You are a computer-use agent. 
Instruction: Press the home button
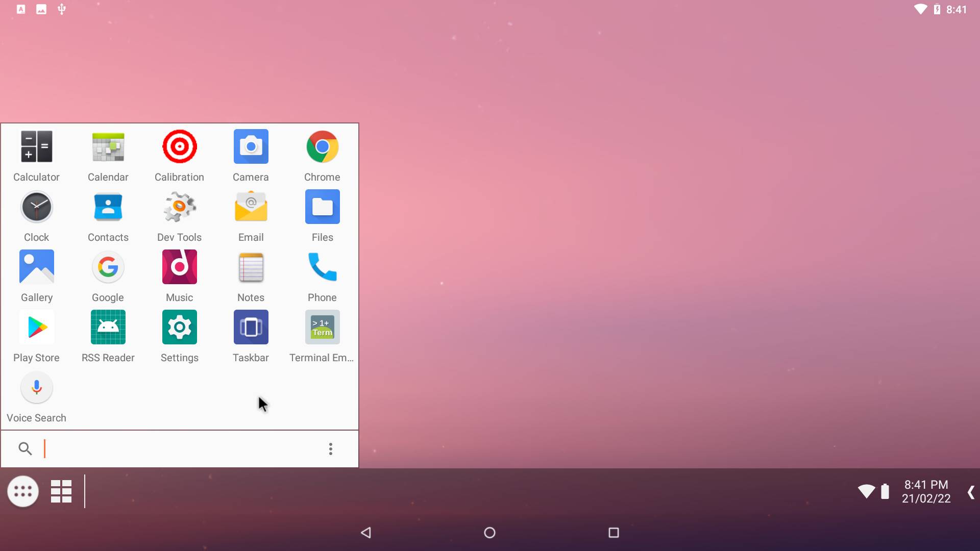pos(490,532)
